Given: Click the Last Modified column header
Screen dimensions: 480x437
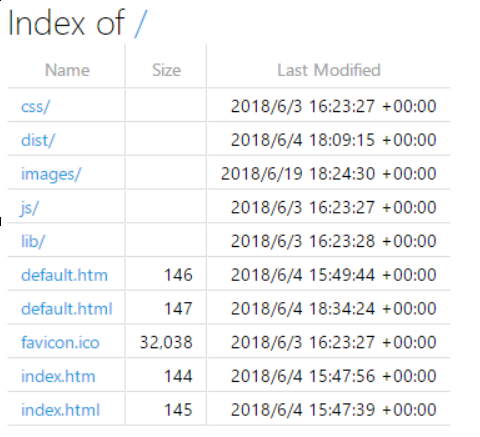Looking at the screenshot, I should point(329,70).
